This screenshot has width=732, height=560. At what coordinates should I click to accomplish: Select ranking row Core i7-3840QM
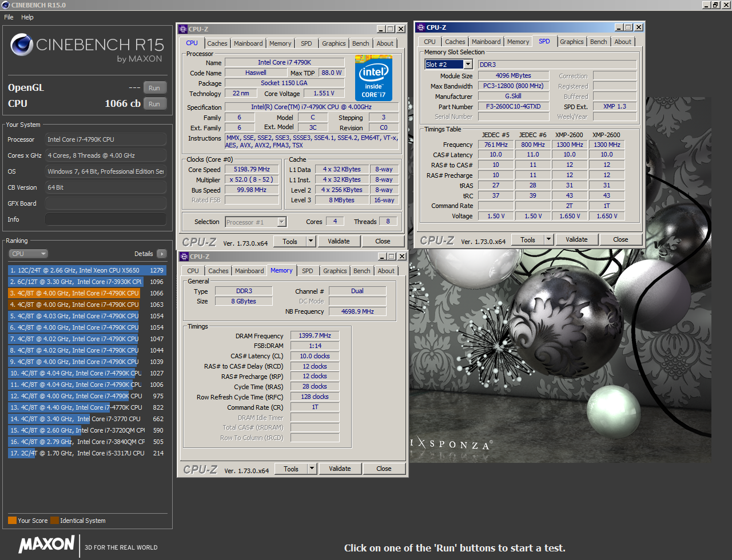point(86,442)
